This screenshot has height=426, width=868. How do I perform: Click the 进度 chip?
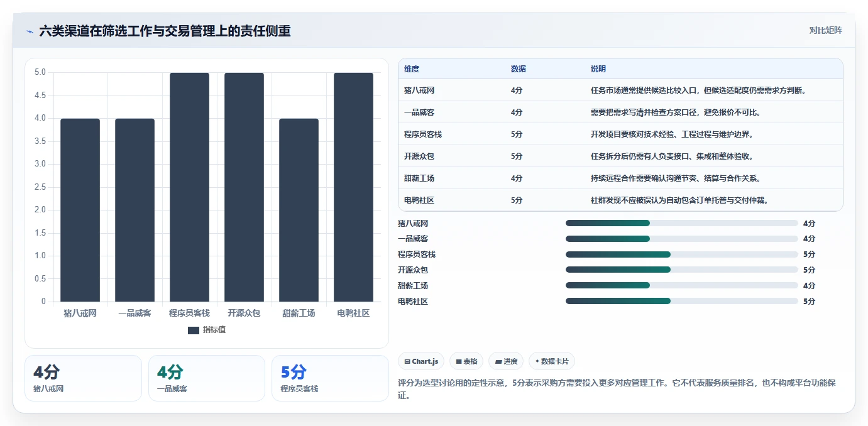(506, 361)
